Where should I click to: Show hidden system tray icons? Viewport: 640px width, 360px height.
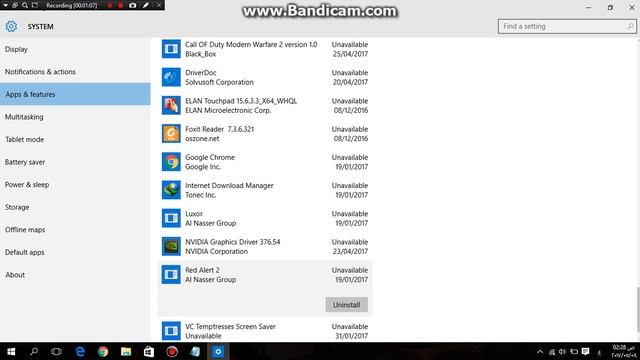[x=540, y=351]
